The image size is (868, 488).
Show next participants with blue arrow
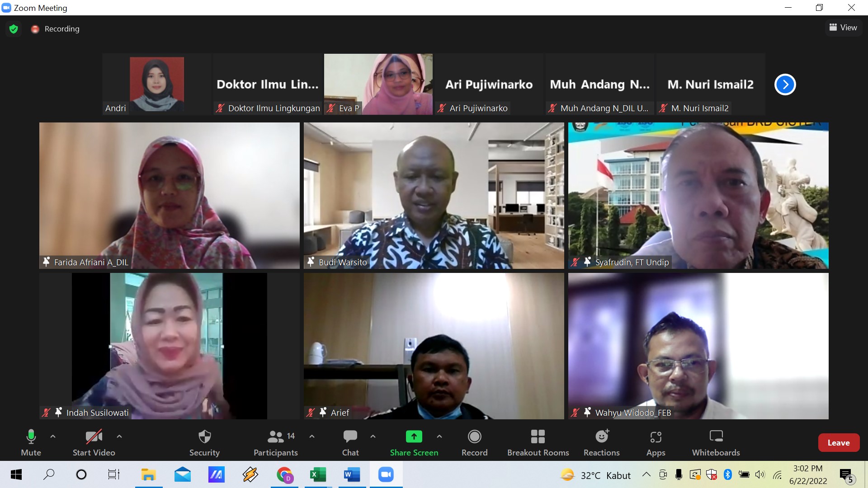[785, 84]
